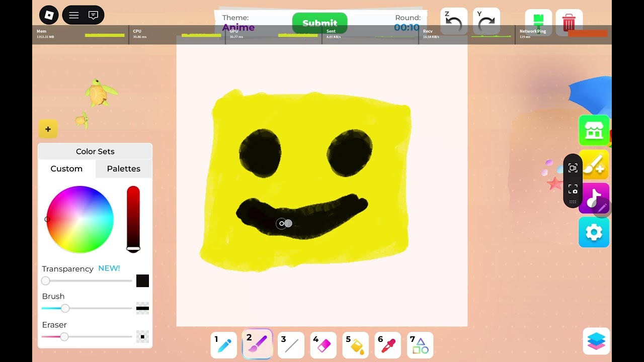The width and height of the screenshot is (644, 362).
Task: Open the Roblox logo menu
Action: tap(49, 15)
